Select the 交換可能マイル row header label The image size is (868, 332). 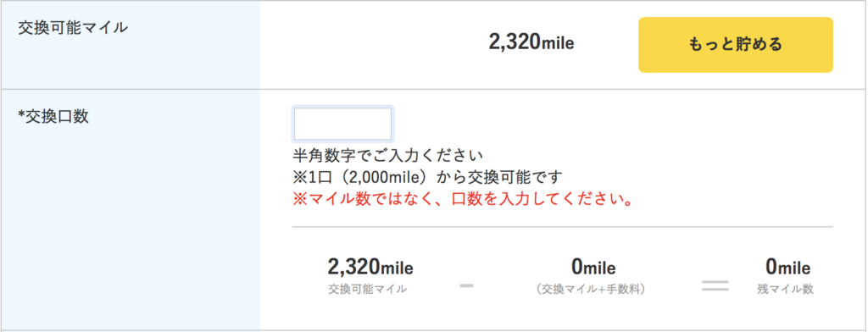point(73,28)
